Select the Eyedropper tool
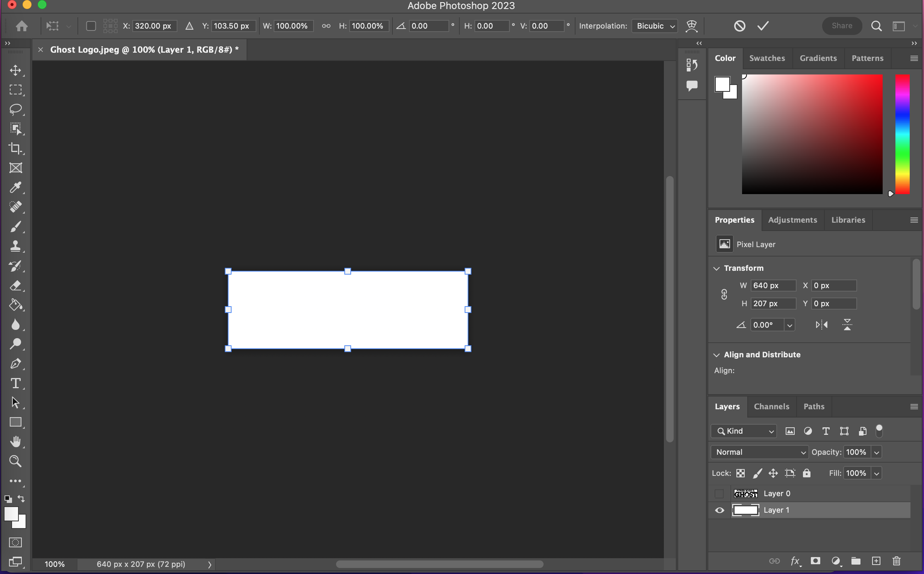The height and width of the screenshot is (574, 924). pyautogui.click(x=16, y=187)
